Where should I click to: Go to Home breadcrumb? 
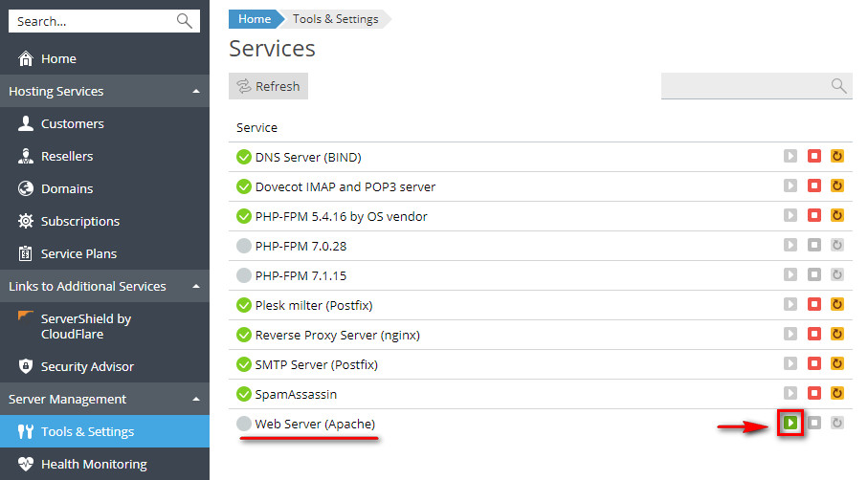coord(255,19)
